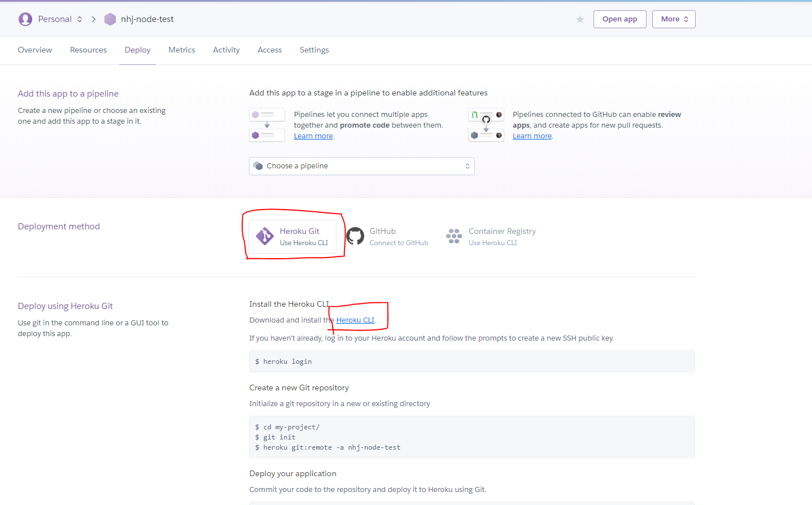Star the app as favorite
The image size is (812, 505).
580,19
